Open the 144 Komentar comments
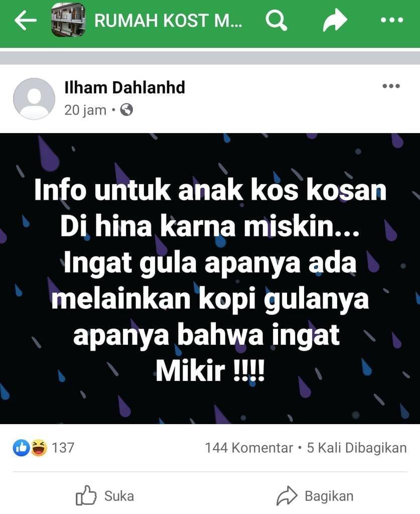 [249, 448]
